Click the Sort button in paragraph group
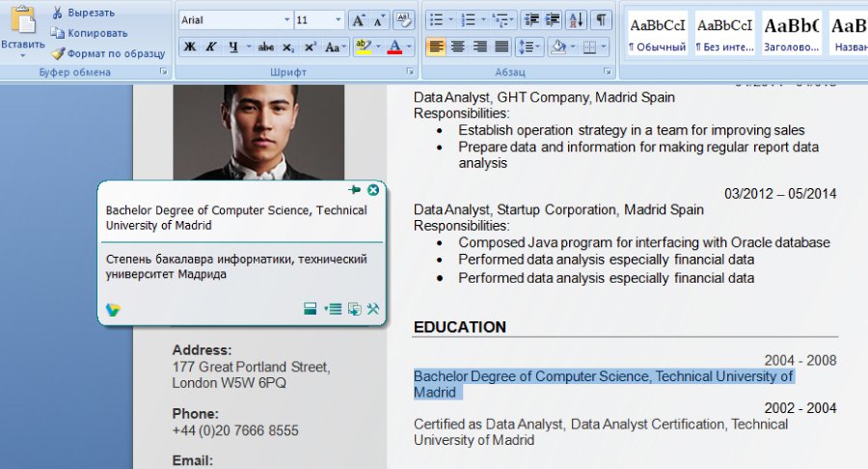The width and height of the screenshot is (868, 469). click(576, 20)
